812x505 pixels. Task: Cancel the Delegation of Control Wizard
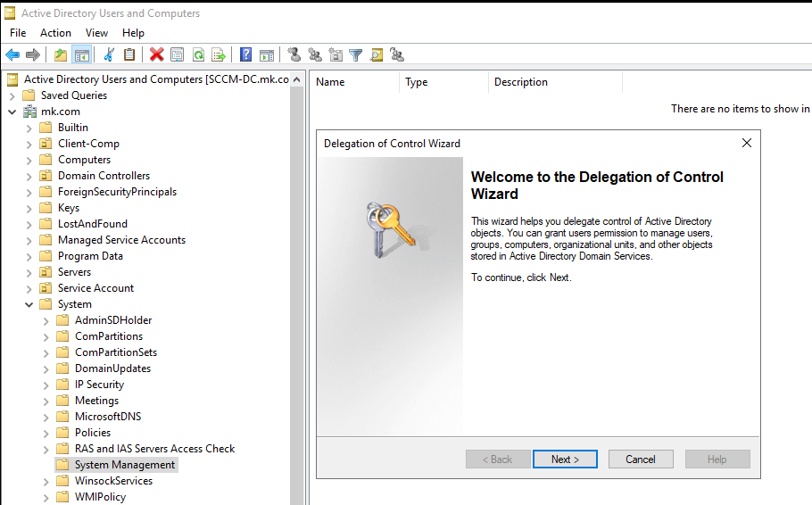pos(640,459)
